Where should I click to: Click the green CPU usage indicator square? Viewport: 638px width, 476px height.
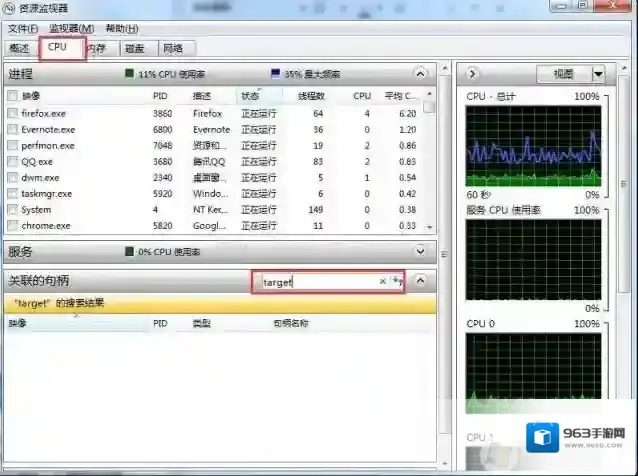tap(129, 75)
